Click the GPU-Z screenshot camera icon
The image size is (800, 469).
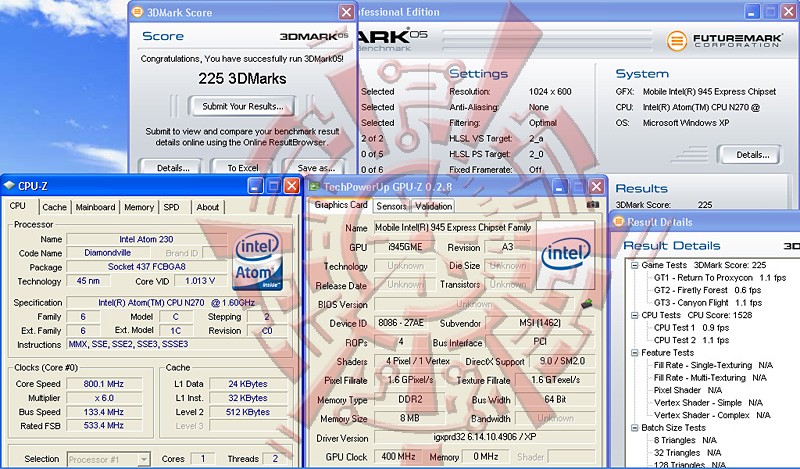tap(592, 205)
